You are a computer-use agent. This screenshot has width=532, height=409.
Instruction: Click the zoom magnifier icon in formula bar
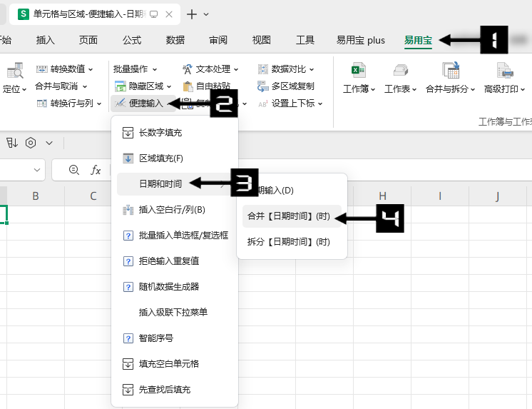73,170
